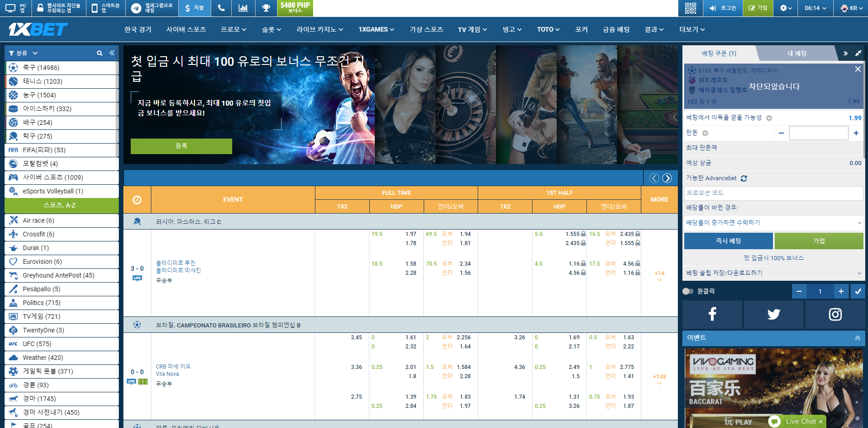This screenshot has width=868, height=428.
Task: Click the 스포츠 A-Z green header
Action: pos(62,205)
